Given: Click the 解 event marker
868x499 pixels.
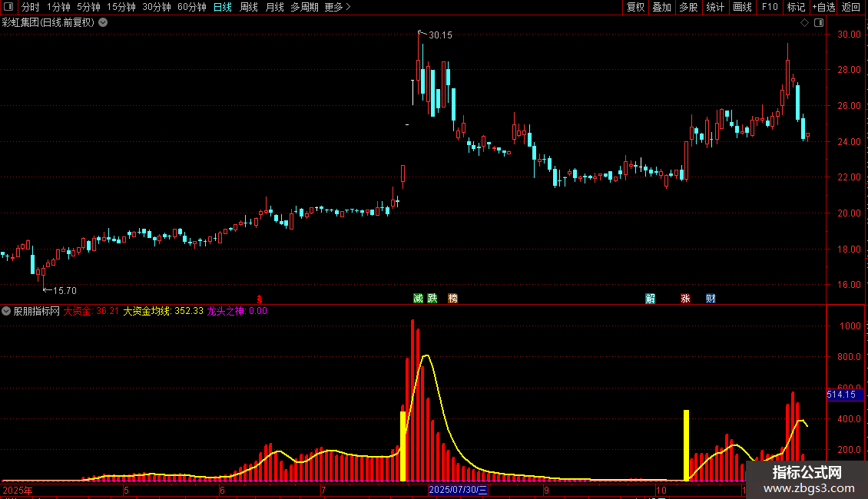Looking at the screenshot, I should click(x=651, y=298).
